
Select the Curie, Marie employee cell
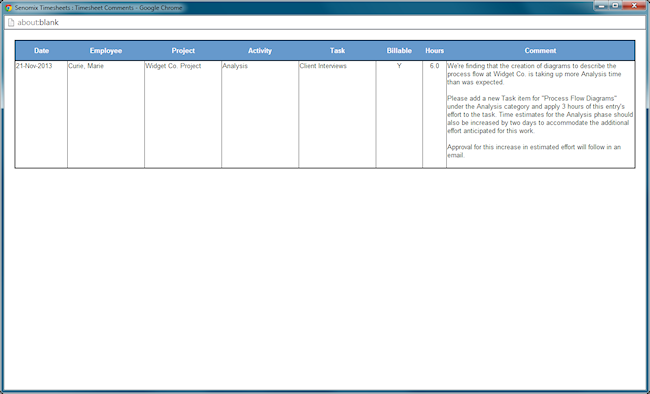click(x=106, y=114)
